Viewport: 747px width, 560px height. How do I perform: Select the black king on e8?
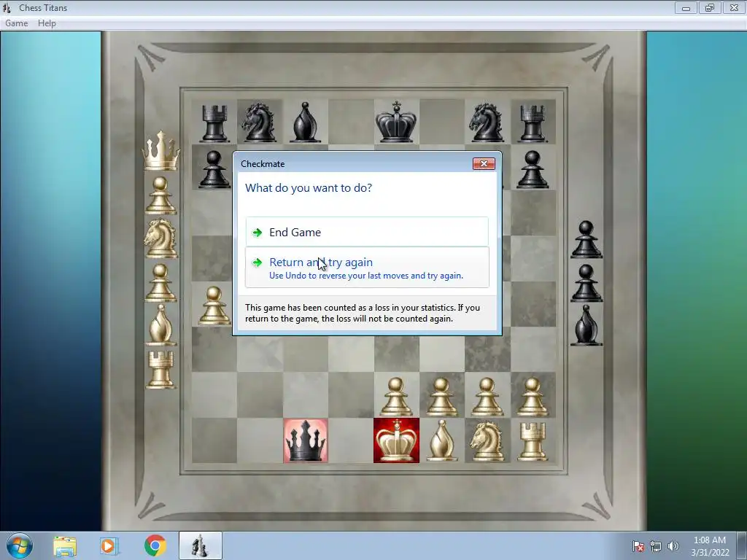point(396,122)
